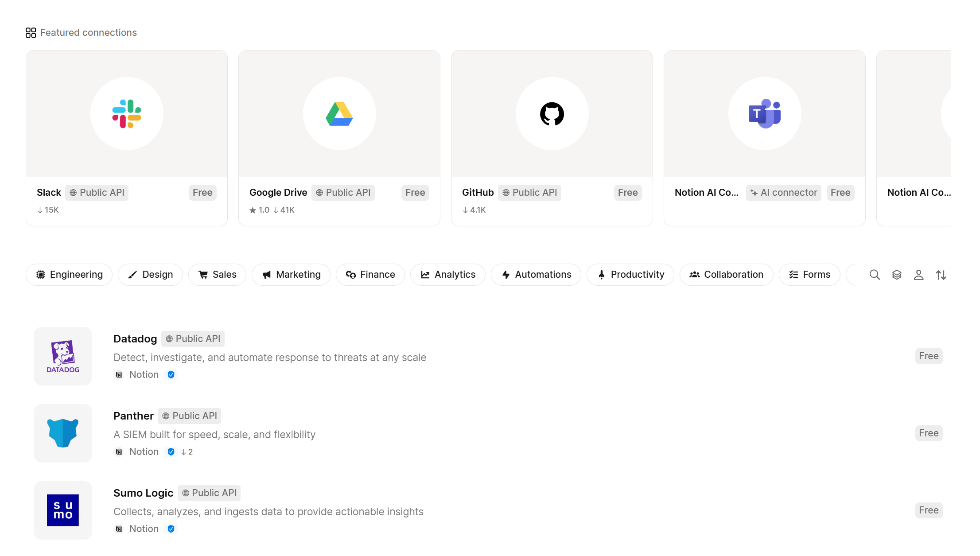Click the Public API badge on Google Drive
The height and width of the screenshot is (556, 980).
(343, 193)
